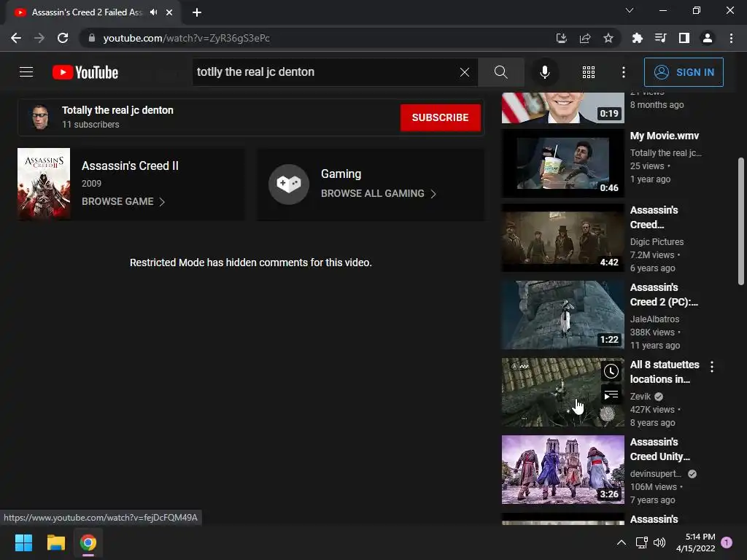The width and height of the screenshot is (747, 560).
Task: Open the Gaming controller icon
Action: point(289,184)
